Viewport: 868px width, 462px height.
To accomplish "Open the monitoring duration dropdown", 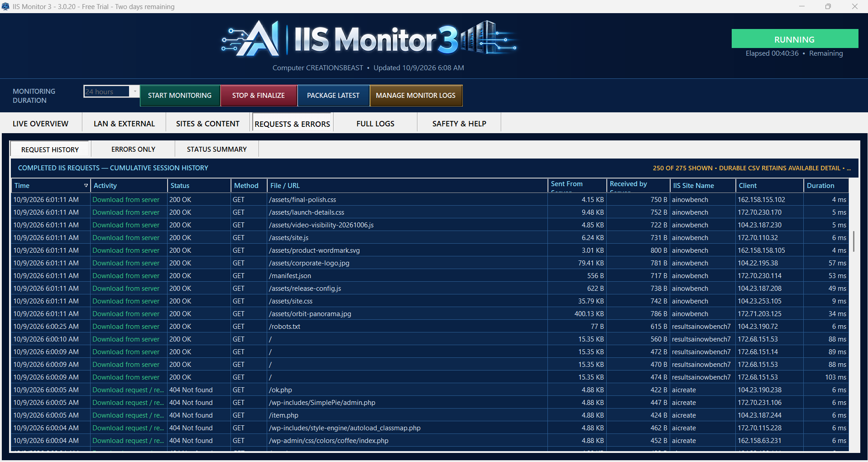I will click(x=134, y=91).
